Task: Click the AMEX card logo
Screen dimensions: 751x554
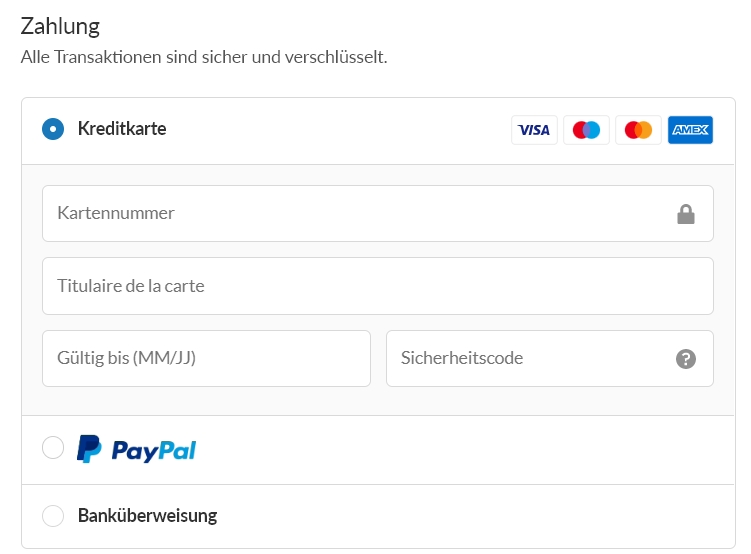Action: click(x=690, y=130)
